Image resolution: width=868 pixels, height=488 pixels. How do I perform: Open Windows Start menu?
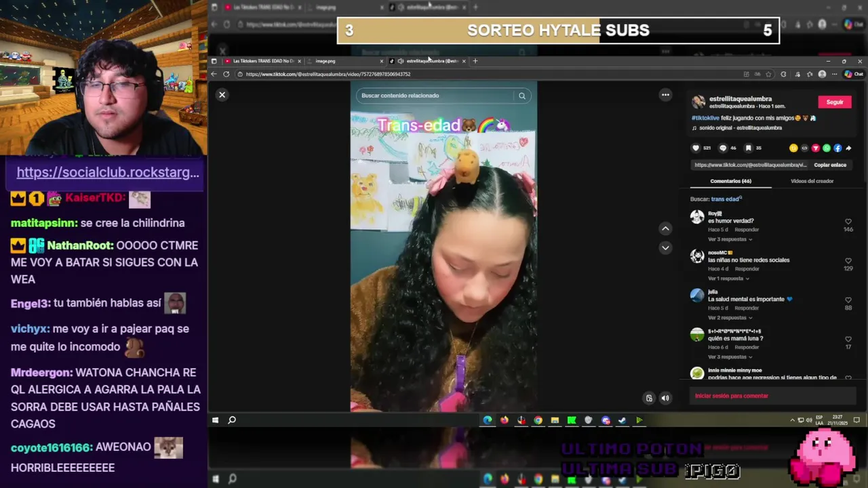click(x=215, y=420)
